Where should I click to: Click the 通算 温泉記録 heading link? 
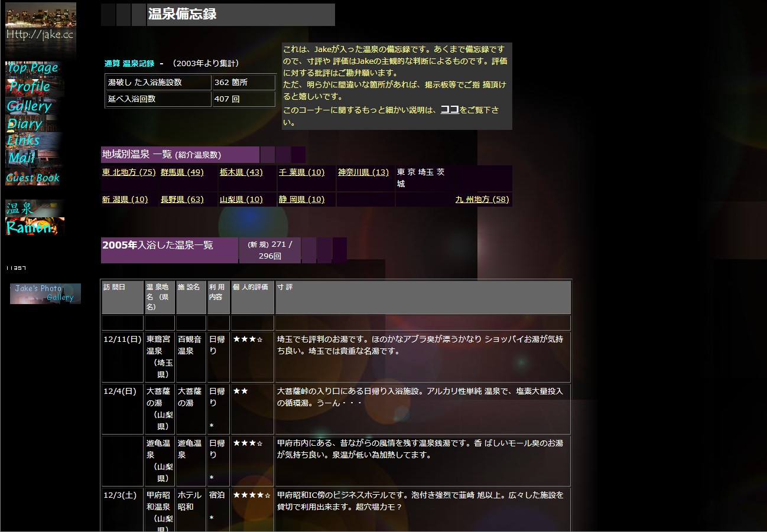point(129,63)
